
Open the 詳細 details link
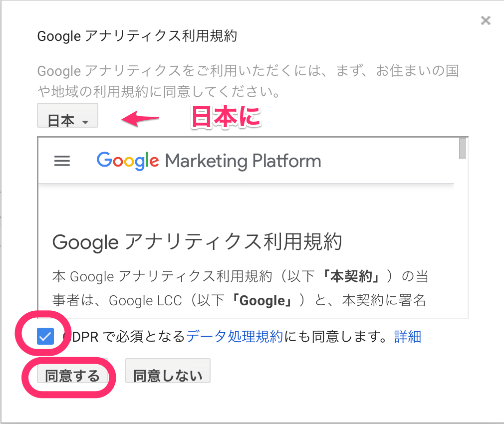tap(408, 337)
